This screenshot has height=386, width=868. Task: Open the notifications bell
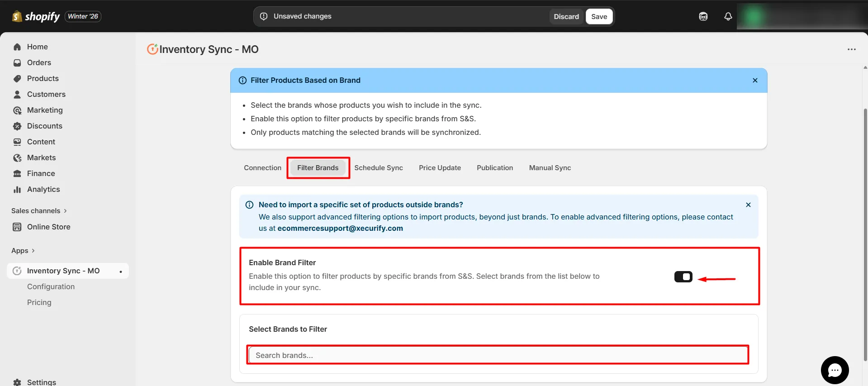[x=728, y=16]
